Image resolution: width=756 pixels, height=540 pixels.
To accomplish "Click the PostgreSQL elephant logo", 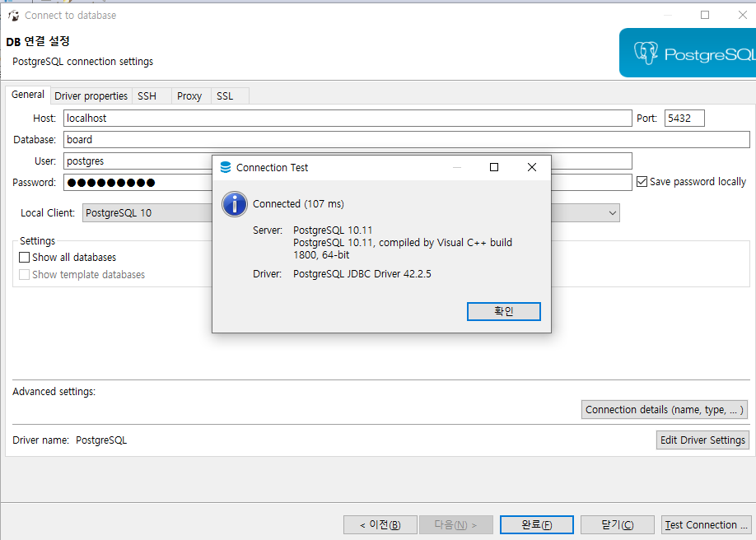I will click(646, 53).
